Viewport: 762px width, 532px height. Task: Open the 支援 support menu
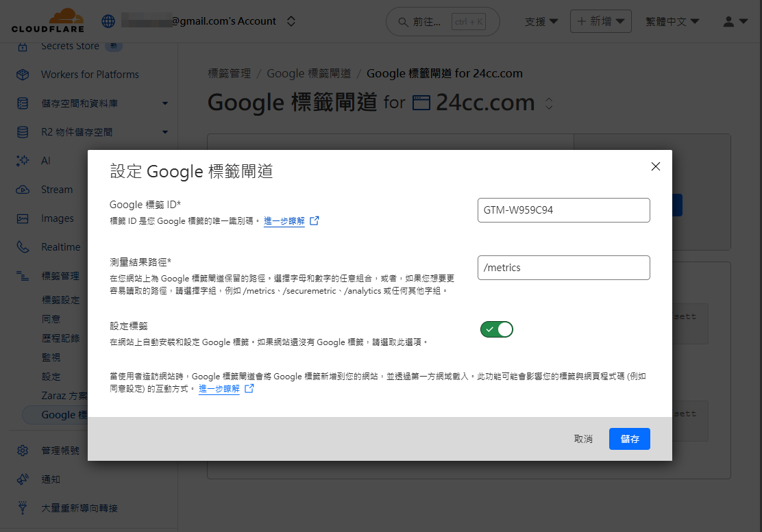541,21
